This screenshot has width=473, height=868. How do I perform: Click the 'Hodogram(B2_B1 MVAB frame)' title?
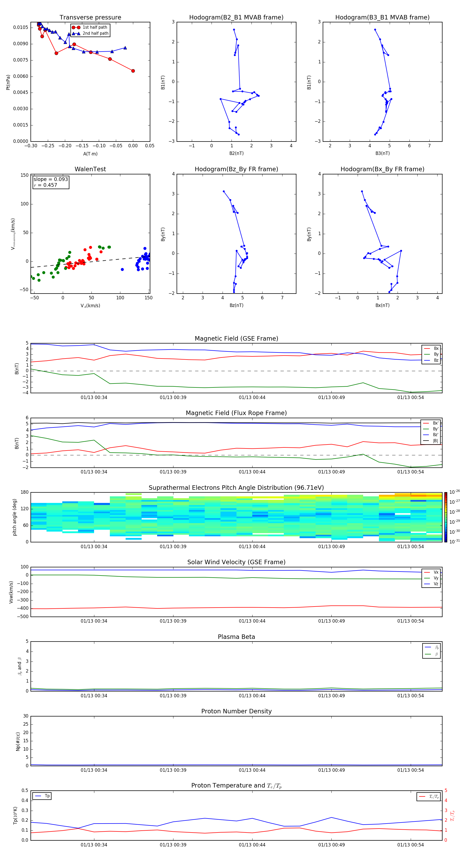click(x=236, y=17)
